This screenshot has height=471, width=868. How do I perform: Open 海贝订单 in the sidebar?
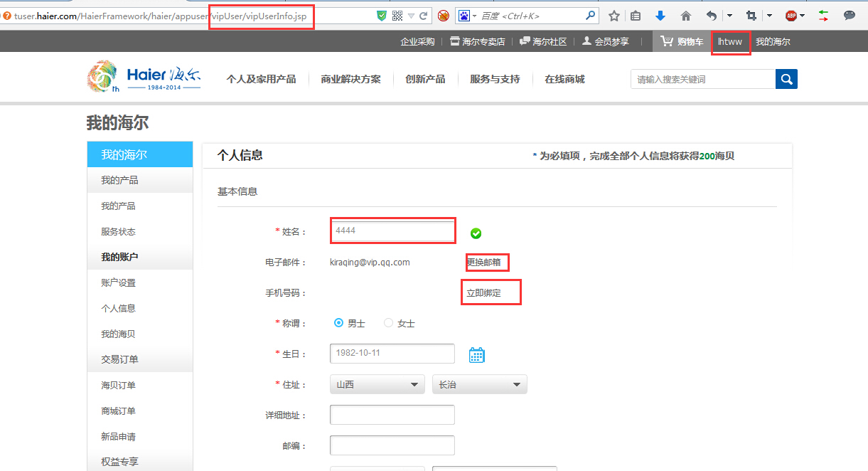tap(118, 386)
